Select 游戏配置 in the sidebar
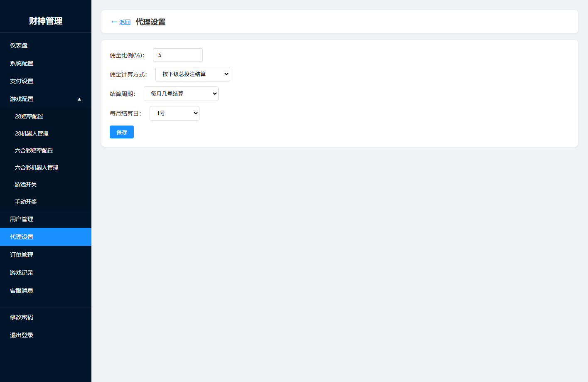 pyautogui.click(x=46, y=99)
